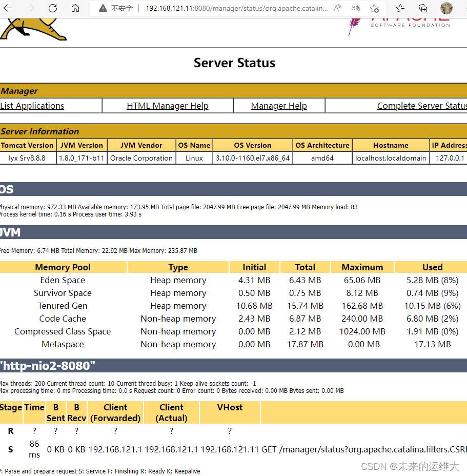
Task: Click the Metaspace memory pool row
Action: click(x=233, y=344)
